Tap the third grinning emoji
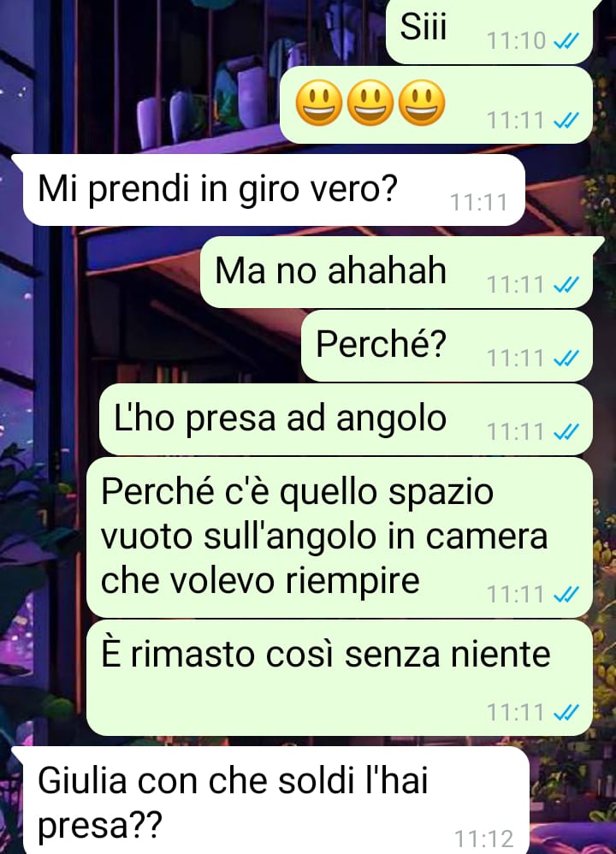 pyautogui.click(x=422, y=103)
